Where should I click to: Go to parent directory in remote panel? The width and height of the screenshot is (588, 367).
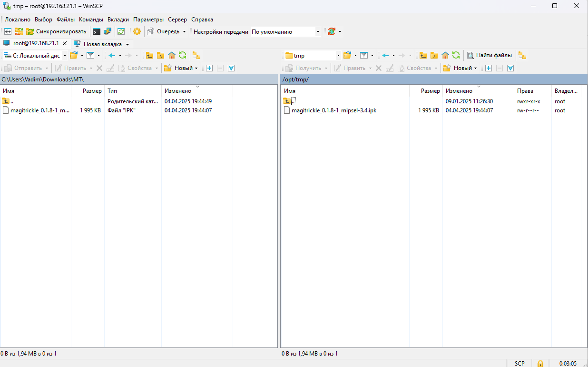coord(423,55)
